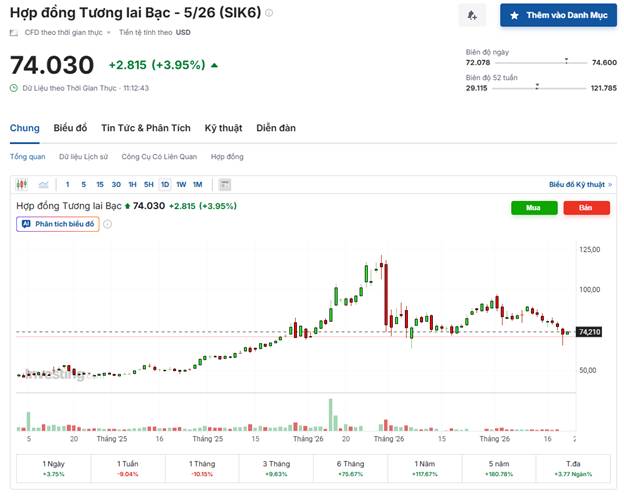
Task: Click the 74.030 main price
Action: [52, 65]
